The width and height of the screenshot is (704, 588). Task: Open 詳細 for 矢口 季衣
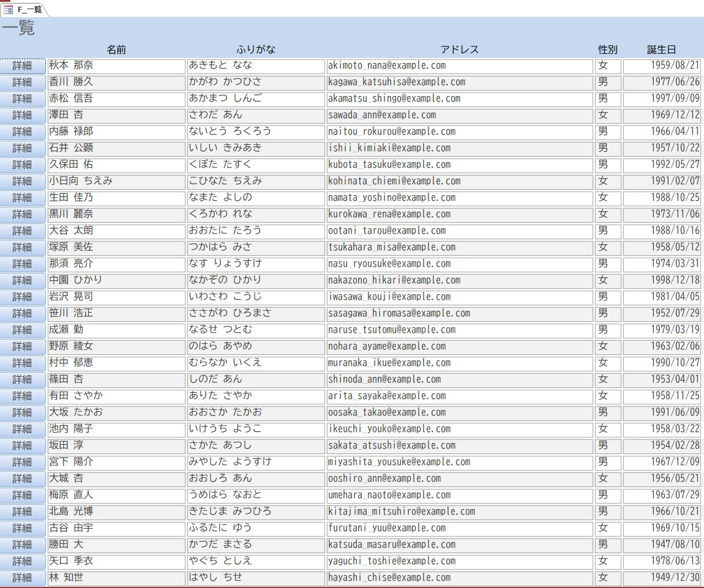pyautogui.click(x=23, y=562)
